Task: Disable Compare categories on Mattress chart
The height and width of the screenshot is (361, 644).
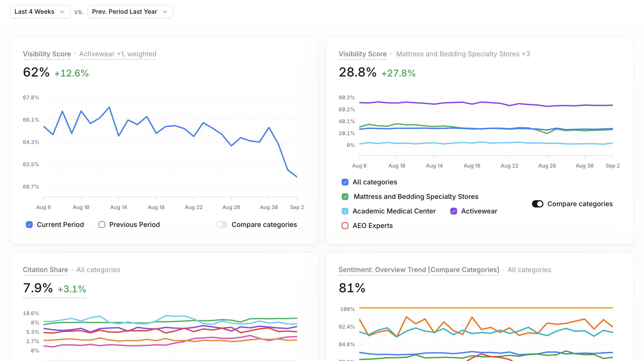Action: (x=538, y=204)
